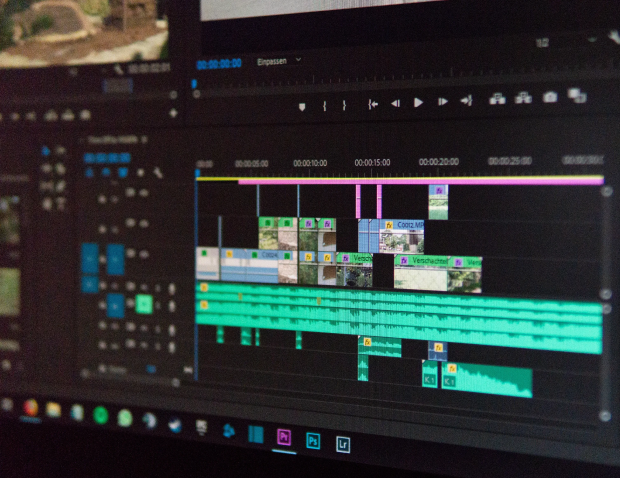Open the Einpassen zoom level dropdown

click(x=279, y=60)
